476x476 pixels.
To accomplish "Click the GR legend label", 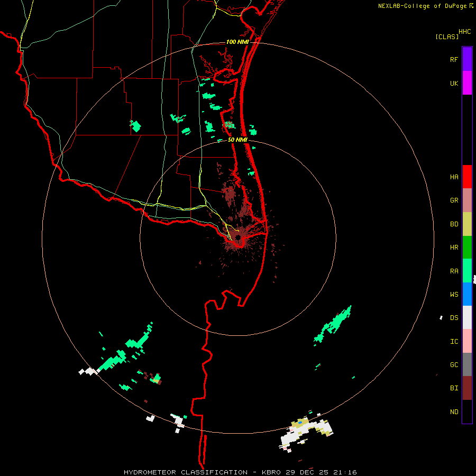I will (454, 200).
